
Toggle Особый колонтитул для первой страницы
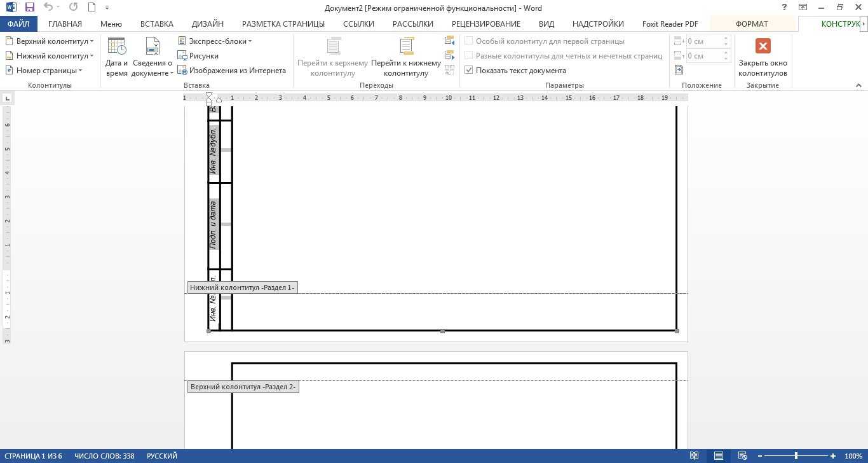click(x=545, y=41)
